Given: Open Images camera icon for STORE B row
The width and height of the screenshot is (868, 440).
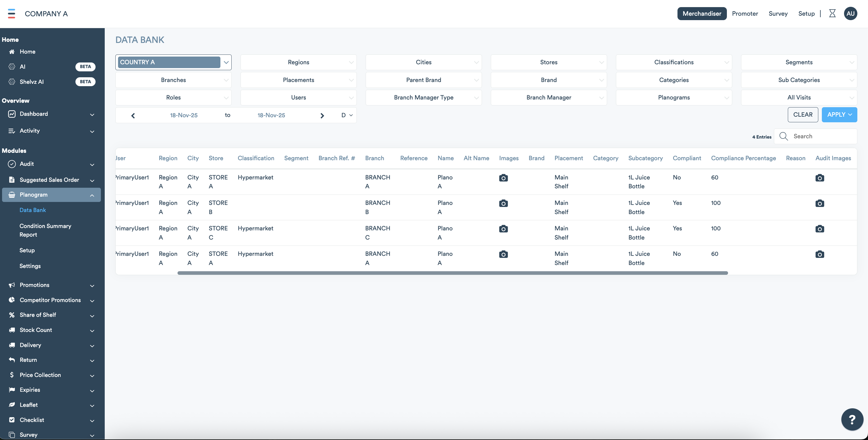Looking at the screenshot, I should point(503,203).
